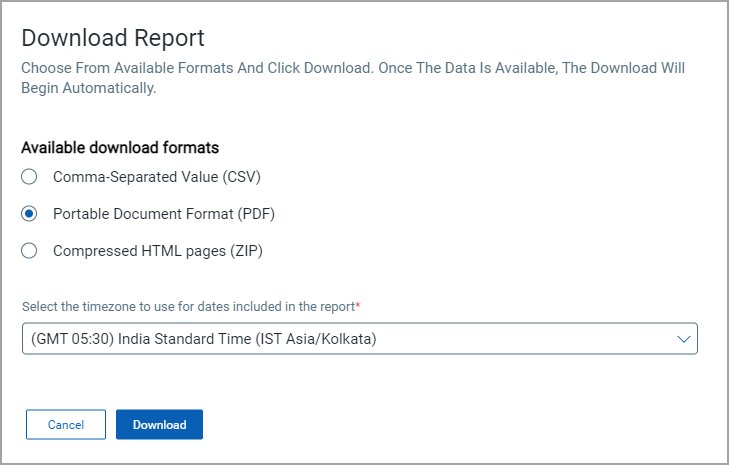
Task: Select the Portable Document Format (PDF) radio button
Action: click(29, 214)
